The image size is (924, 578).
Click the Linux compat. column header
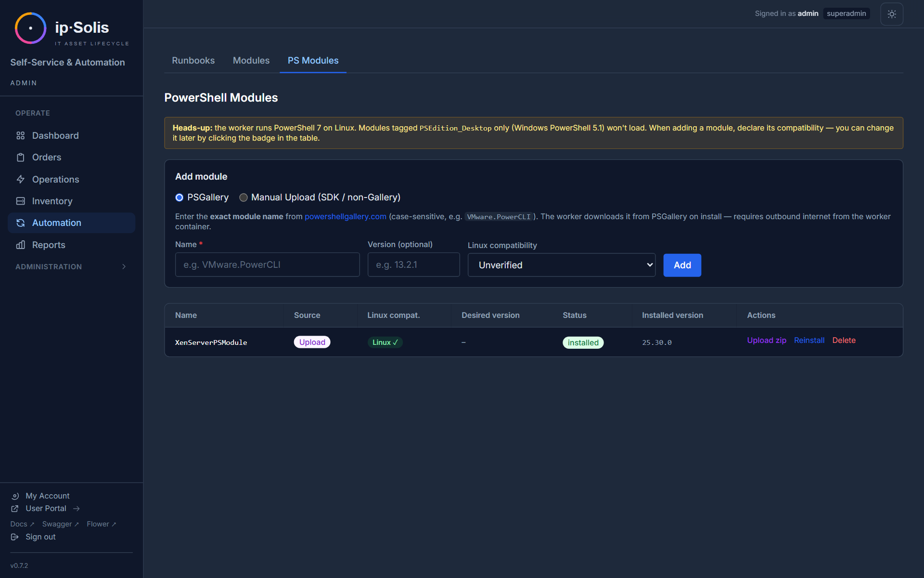point(393,315)
